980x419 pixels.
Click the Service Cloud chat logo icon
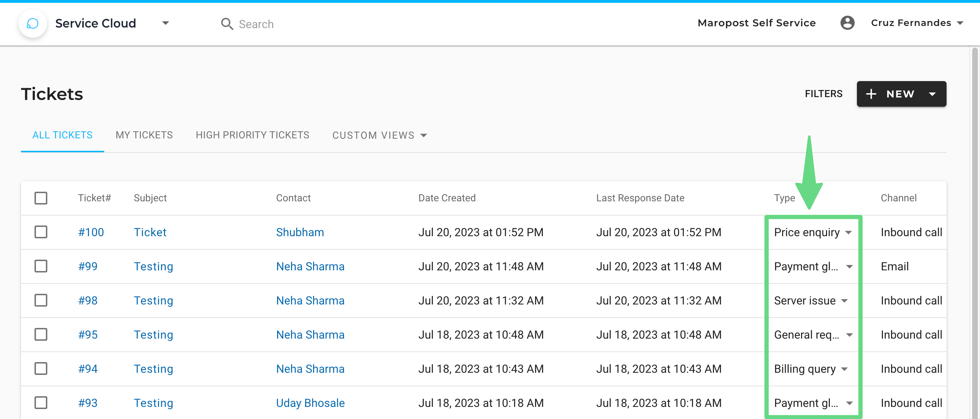point(33,23)
